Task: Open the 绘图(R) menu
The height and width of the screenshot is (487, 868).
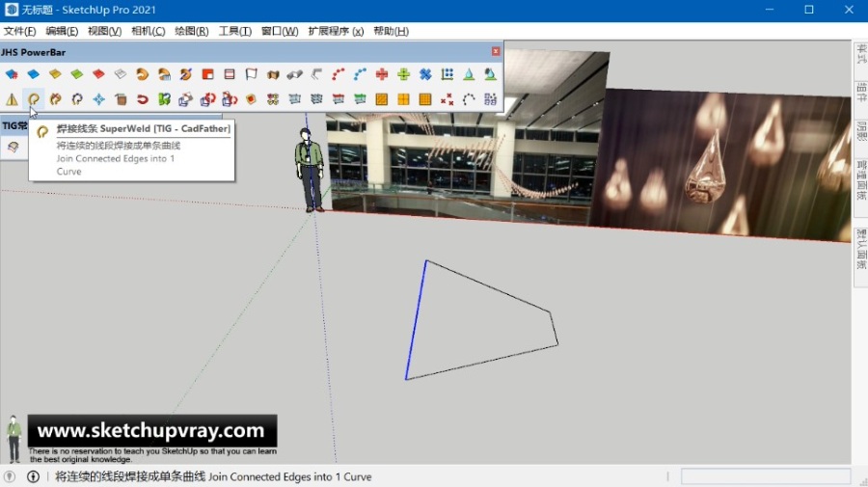Action: pos(192,31)
